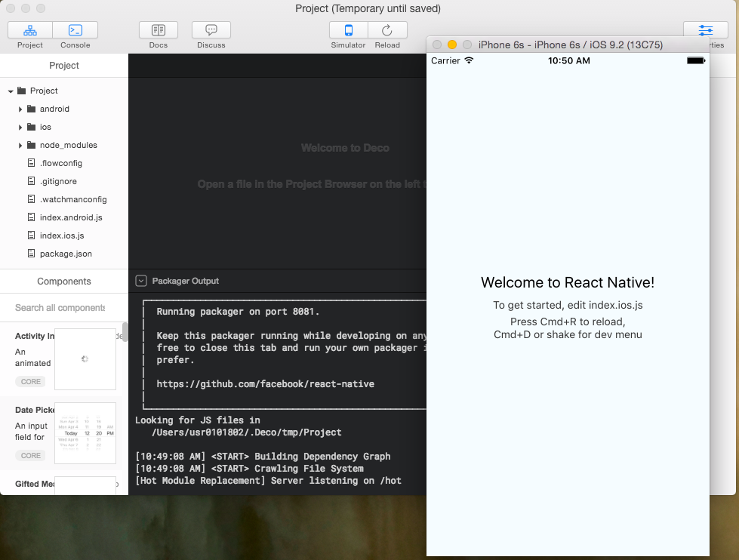Click the .flowconfig file icon
The width and height of the screenshot is (739, 560).
[x=31, y=162]
